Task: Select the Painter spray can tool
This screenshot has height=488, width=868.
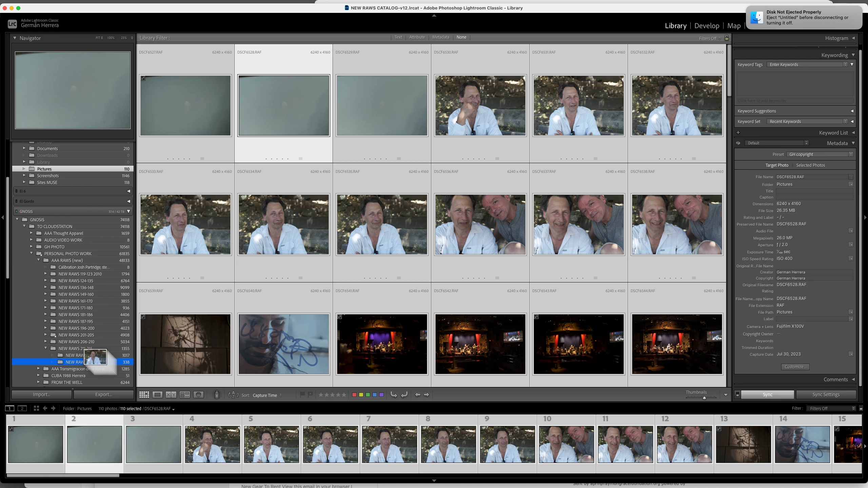Action: [x=217, y=394]
